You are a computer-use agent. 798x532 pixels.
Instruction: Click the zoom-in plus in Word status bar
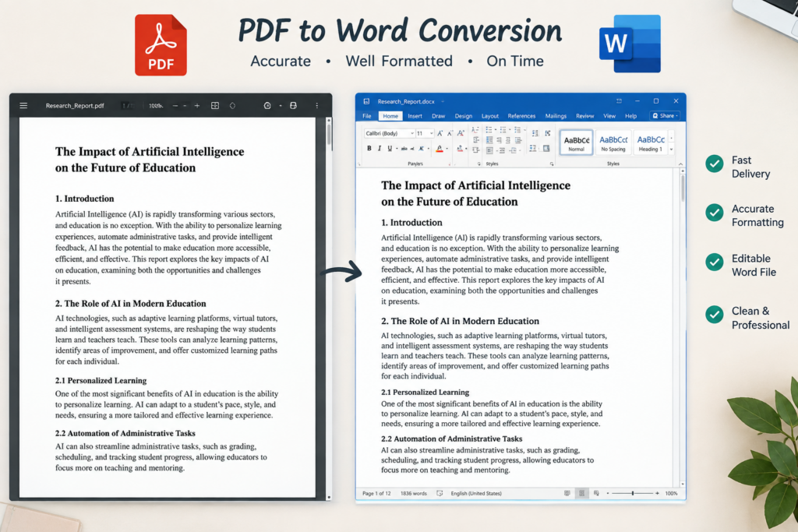(x=657, y=493)
